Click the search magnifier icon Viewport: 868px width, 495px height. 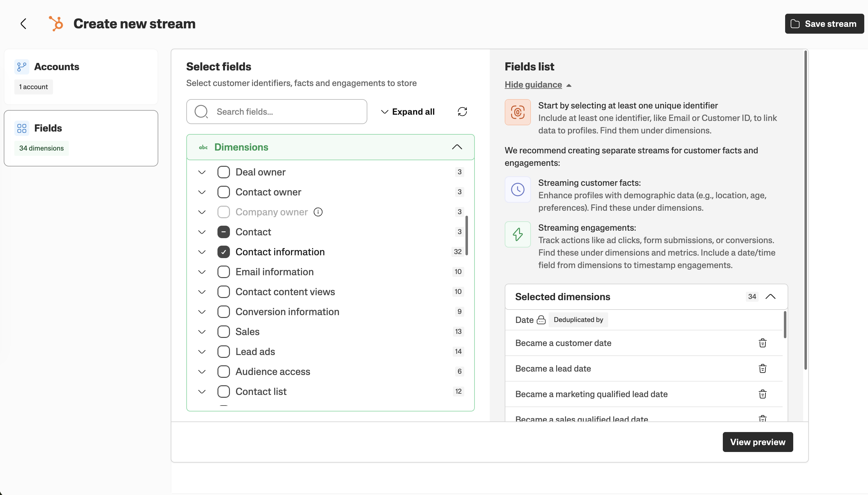tap(201, 112)
